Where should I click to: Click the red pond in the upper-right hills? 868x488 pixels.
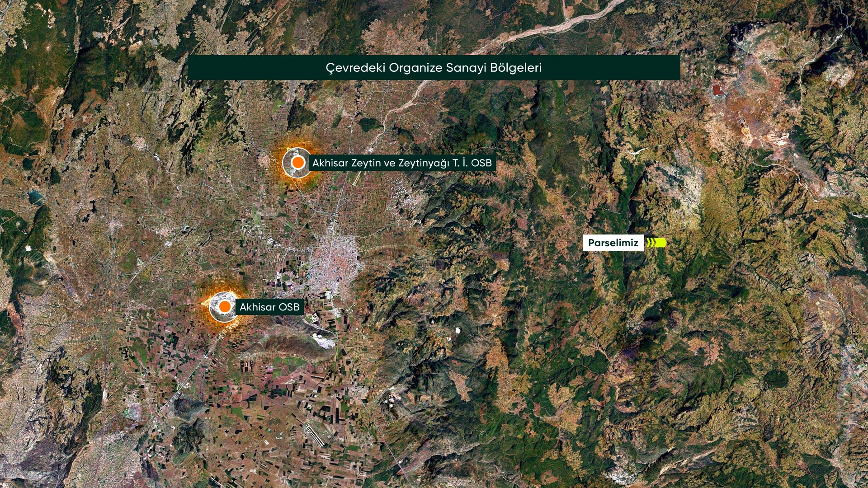point(717,89)
